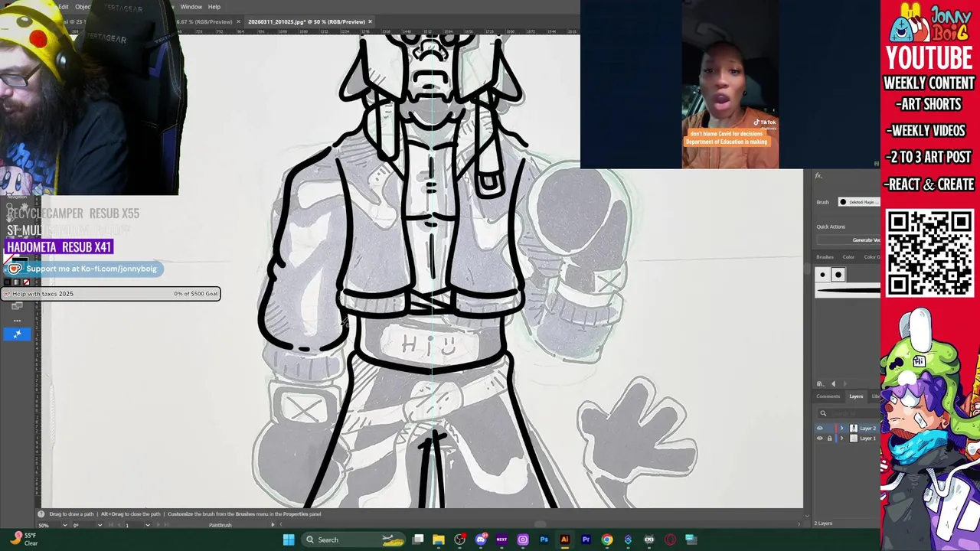Open the diamond-shaped app icon in taskbar

(628, 540)
